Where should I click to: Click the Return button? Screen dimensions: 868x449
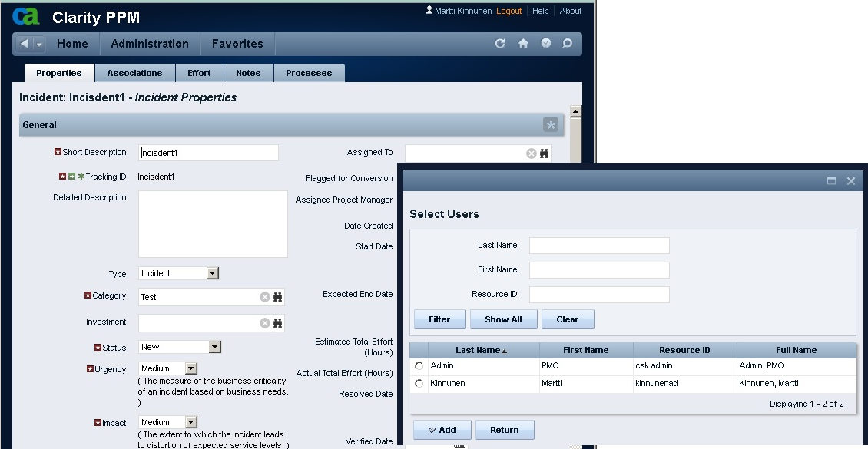click(x=505, y=430)
